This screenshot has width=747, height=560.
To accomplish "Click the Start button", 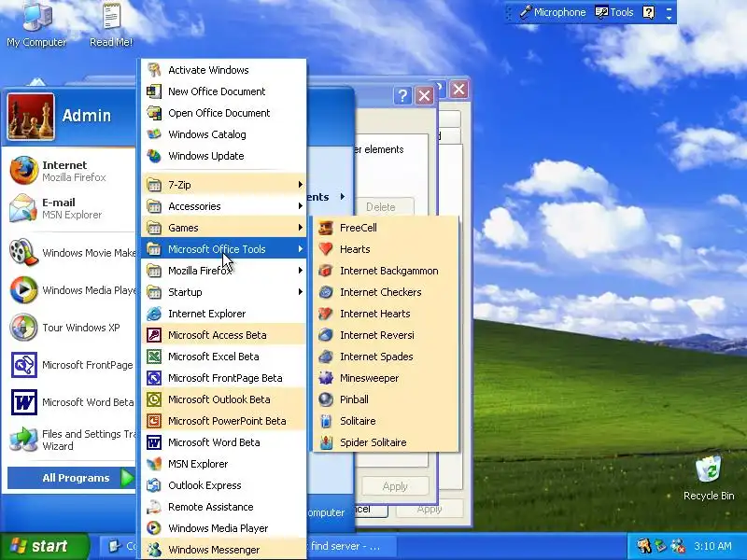I will (x=44, y=546).
